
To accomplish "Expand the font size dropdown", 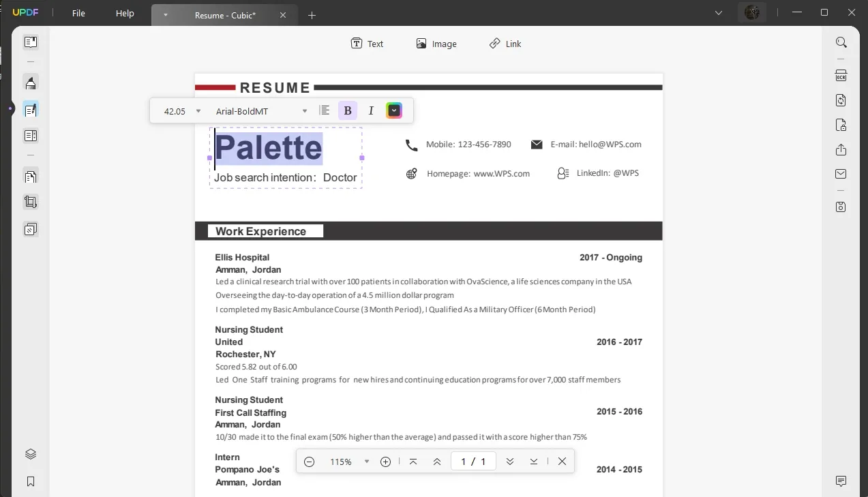I will tap(198, 111).
